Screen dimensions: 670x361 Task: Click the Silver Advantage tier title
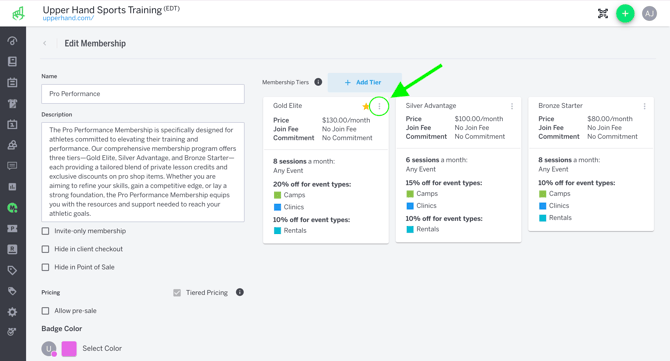click(431, 106)
